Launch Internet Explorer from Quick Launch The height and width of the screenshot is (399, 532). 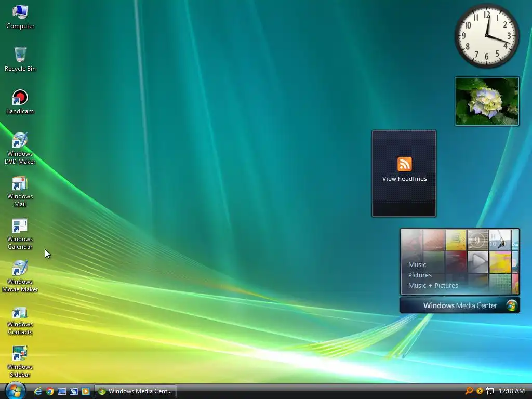pos(37,391)
